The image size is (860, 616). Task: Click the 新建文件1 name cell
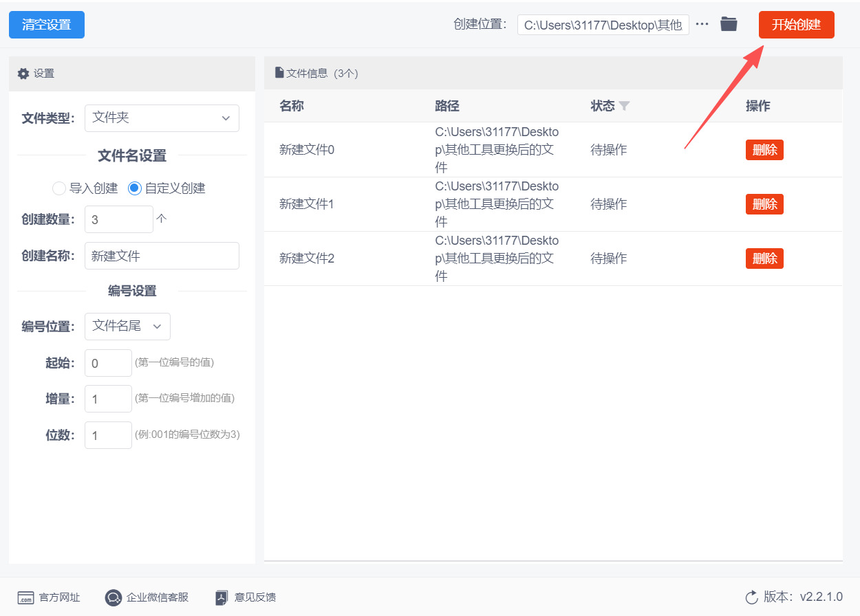point(307,204)
